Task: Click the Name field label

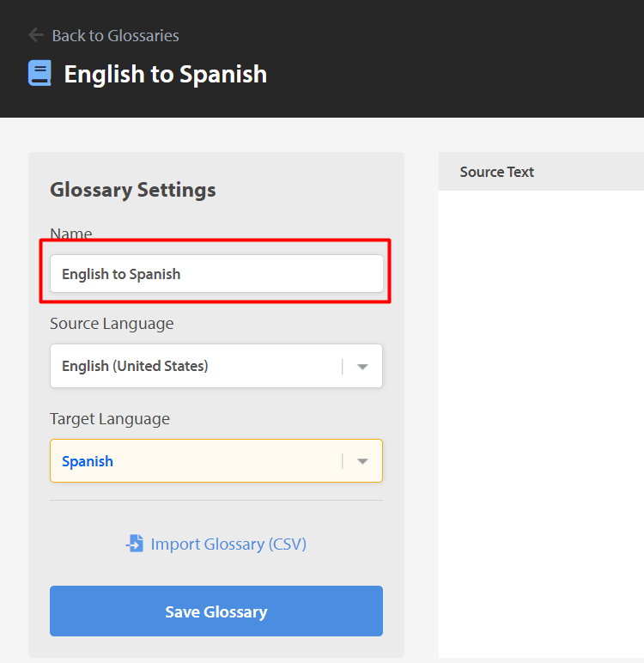Action: tap(71, 234)
